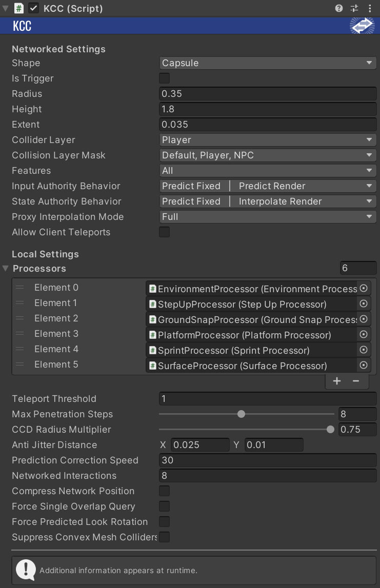This screenshot has width=380, height=588.
Task: Open the component help reference icon
Action: click(x=339, y=8)
